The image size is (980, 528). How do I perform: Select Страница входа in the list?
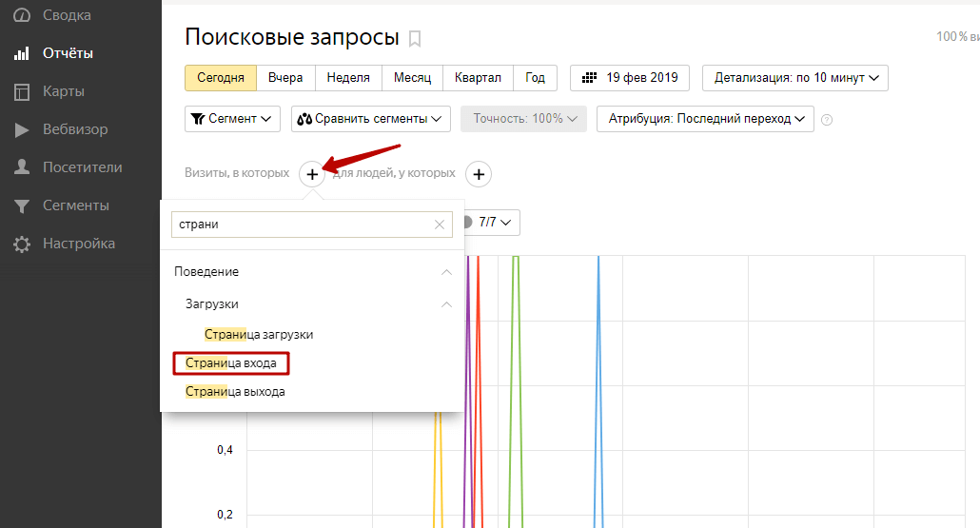230,363
